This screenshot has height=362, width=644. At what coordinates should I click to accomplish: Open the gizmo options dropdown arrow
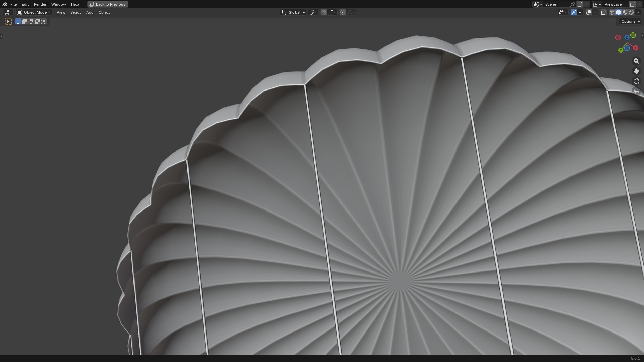click(x=580, y=12)
